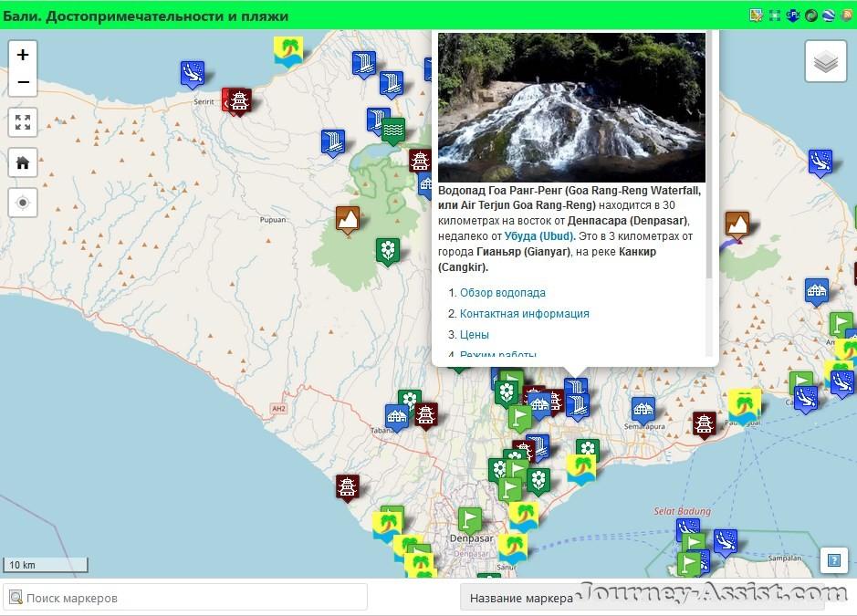This screenshot has width=857, height=616.
Task: Reset map with the home button
Action: click(23, 162)
